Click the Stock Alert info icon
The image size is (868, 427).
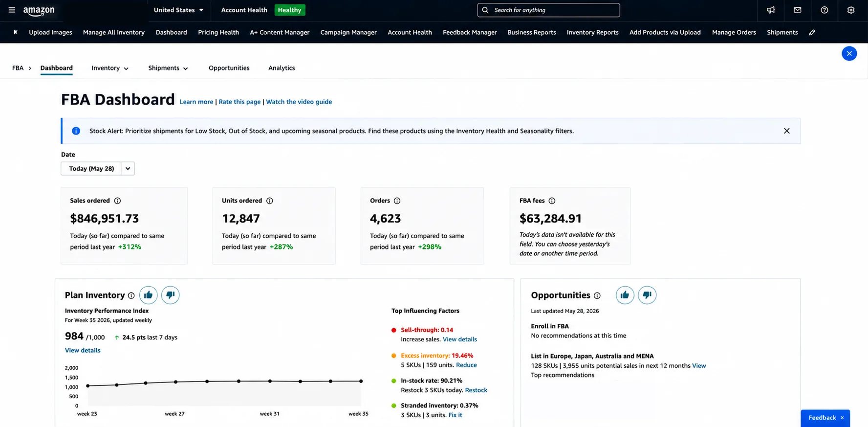point(76,131)
